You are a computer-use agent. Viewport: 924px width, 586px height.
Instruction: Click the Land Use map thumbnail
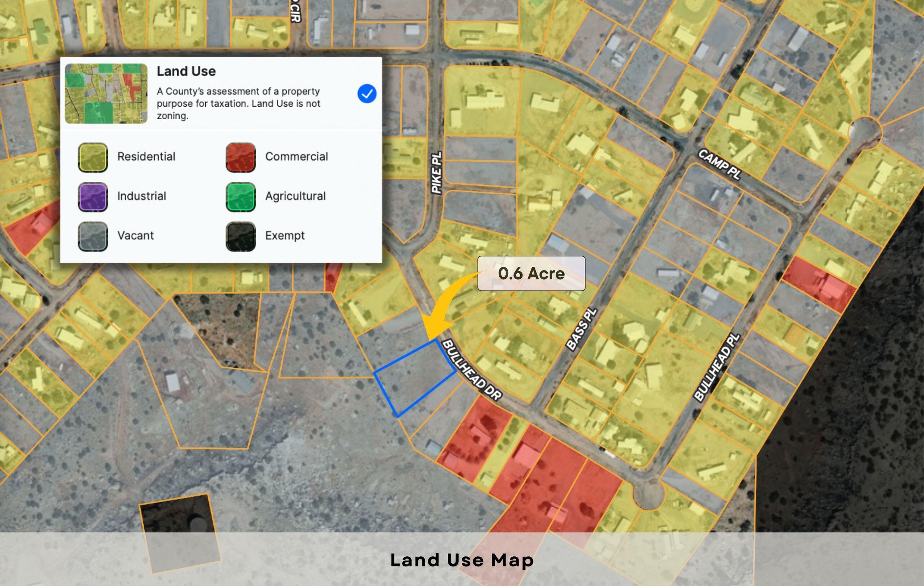point(106,94)
